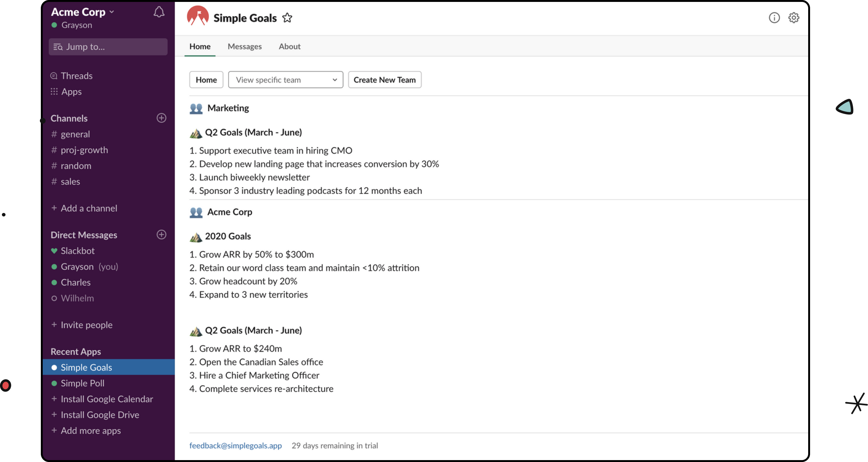Image resolution: width=868 pixels, height=462 pixels.
Task: Click goal 'Launch biweekly newsletter'
Action: click(250, 177)
